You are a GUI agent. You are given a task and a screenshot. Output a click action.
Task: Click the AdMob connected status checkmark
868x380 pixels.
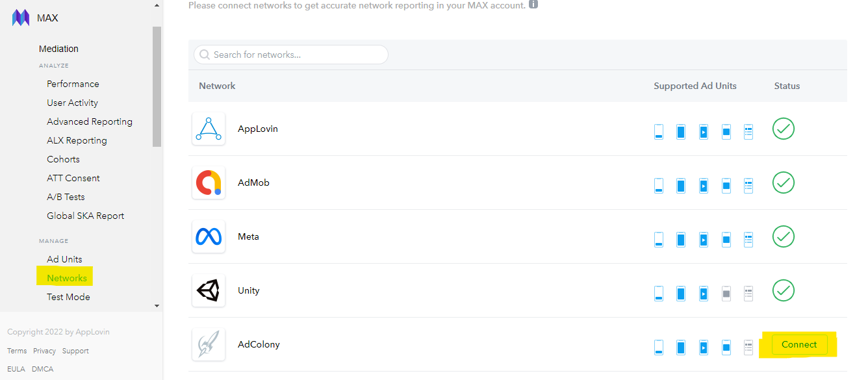[x=784, y=183]
